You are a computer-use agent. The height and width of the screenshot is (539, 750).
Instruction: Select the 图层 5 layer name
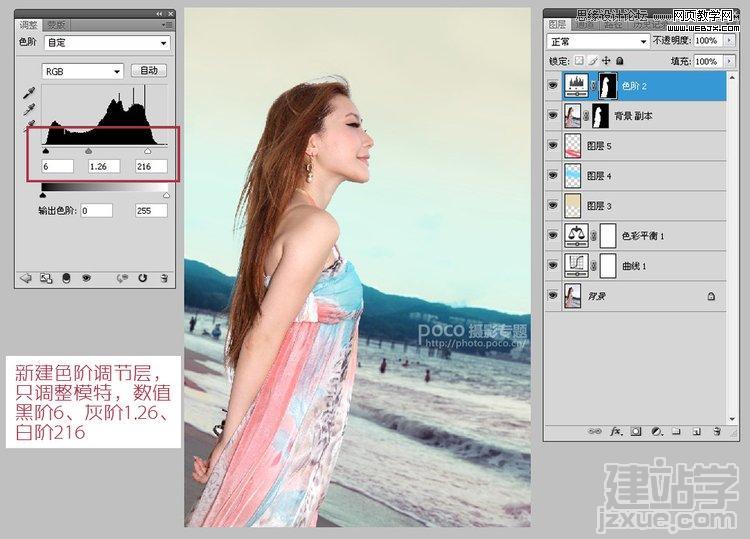point(599,146)
